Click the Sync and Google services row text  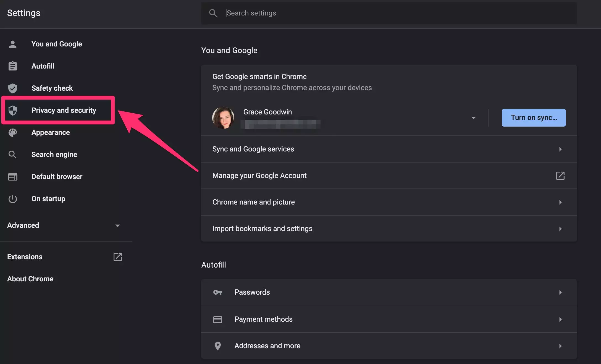coord(253,149)
